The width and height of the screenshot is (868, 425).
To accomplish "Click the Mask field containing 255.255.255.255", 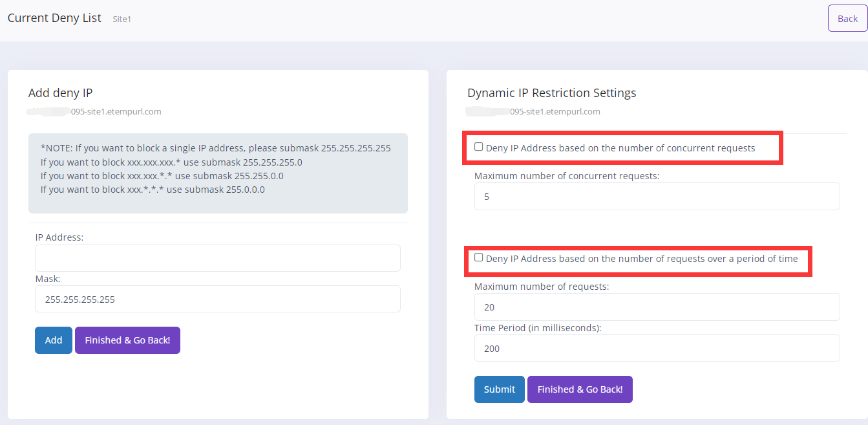I will point(218,300).
